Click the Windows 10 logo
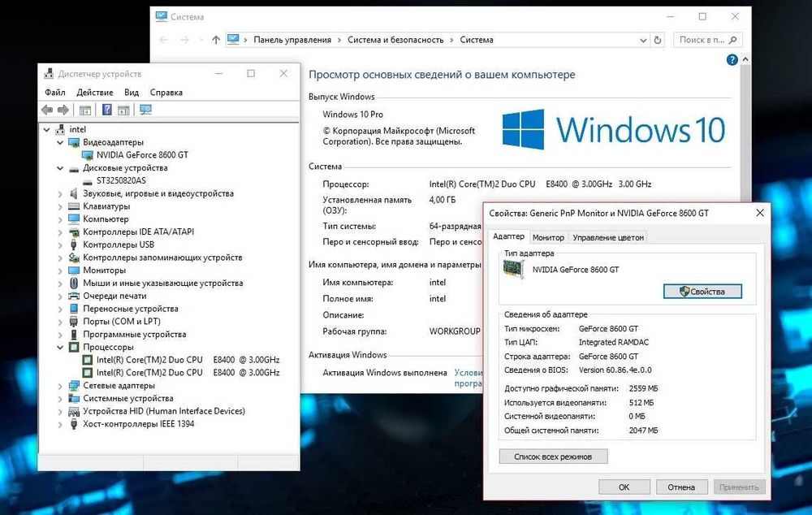Image resolution: width=812 pixels, height=515 pixels. (614, 129)
